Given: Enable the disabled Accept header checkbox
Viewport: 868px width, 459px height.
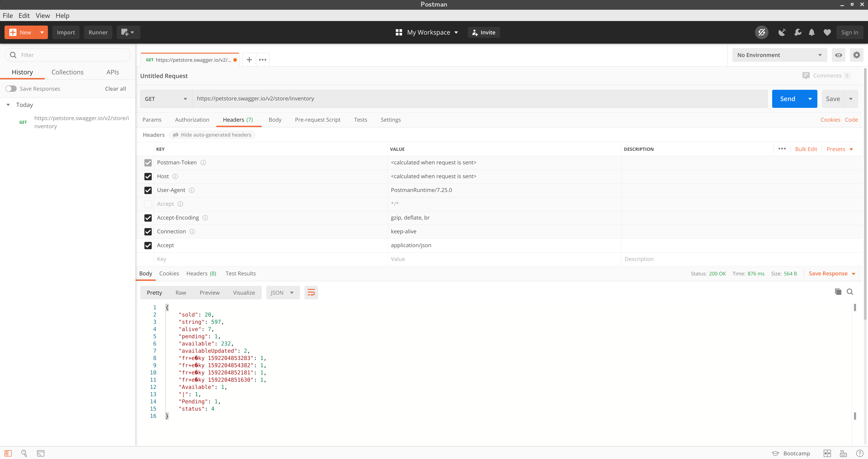Looking at the screenshot, I should [x=148, y=204].
